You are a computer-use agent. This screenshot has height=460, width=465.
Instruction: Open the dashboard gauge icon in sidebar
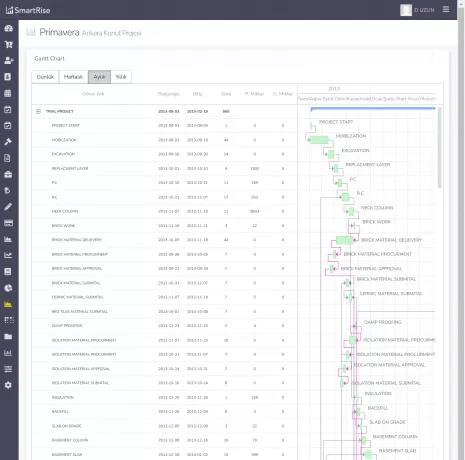(x=9, y=28)
